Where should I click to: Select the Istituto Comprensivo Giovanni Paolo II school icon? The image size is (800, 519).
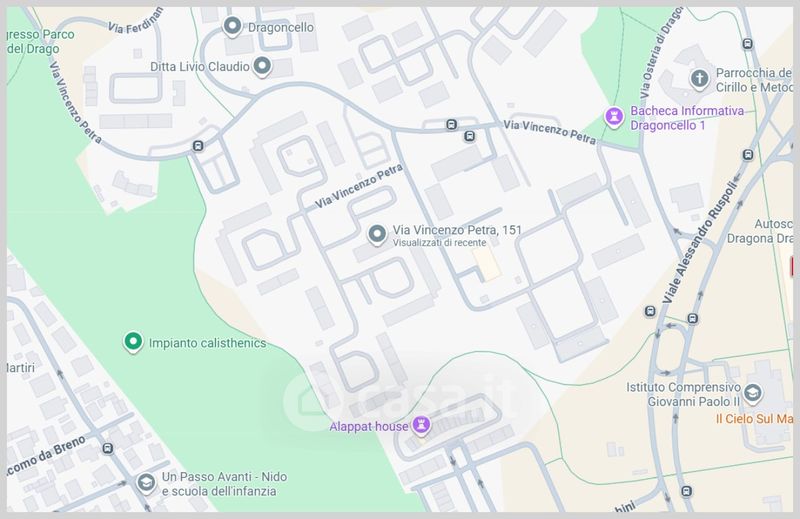[753, 393]
